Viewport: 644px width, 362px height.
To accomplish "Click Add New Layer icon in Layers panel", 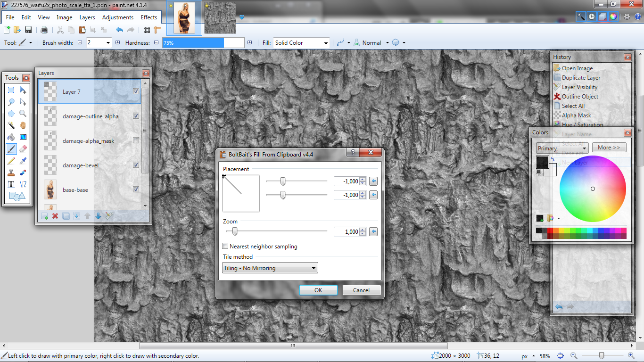I will 44,216.
